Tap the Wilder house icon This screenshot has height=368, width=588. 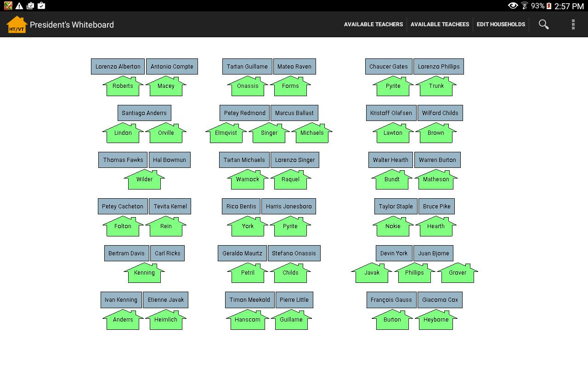pyautogui.click(x=144, y=180)
